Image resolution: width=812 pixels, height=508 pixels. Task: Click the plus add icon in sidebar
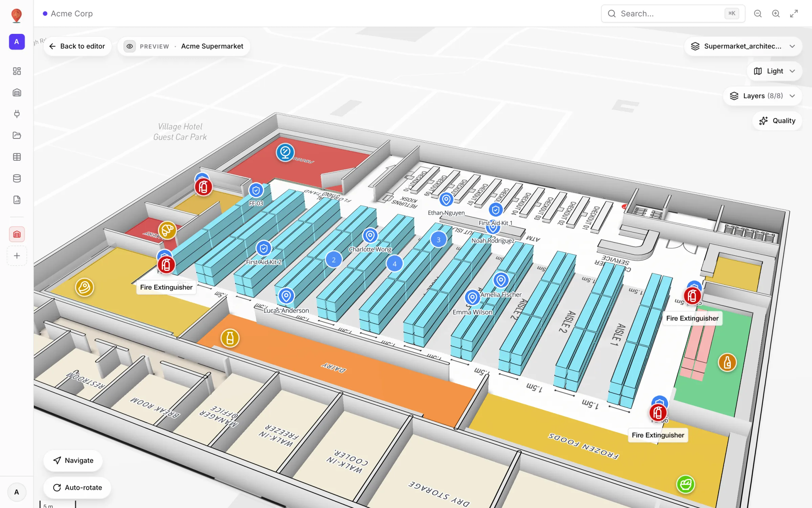click(x=17, y=256)
